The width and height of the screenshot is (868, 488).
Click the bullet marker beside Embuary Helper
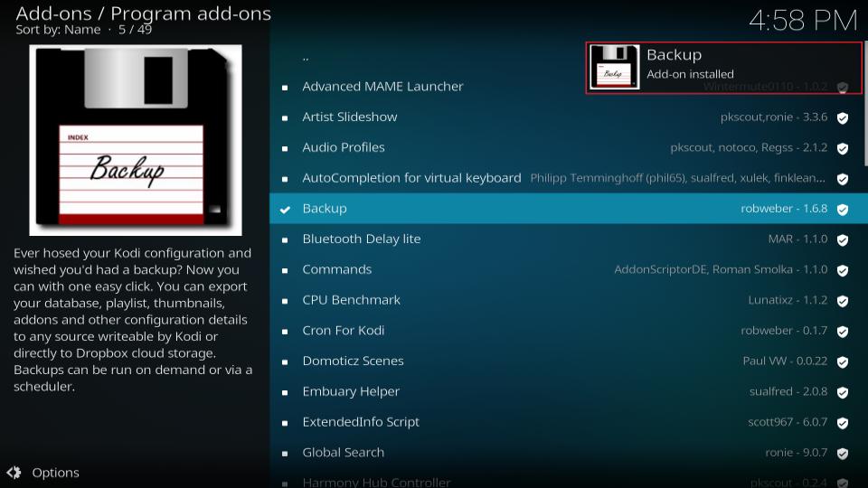(x=285, y=392)
